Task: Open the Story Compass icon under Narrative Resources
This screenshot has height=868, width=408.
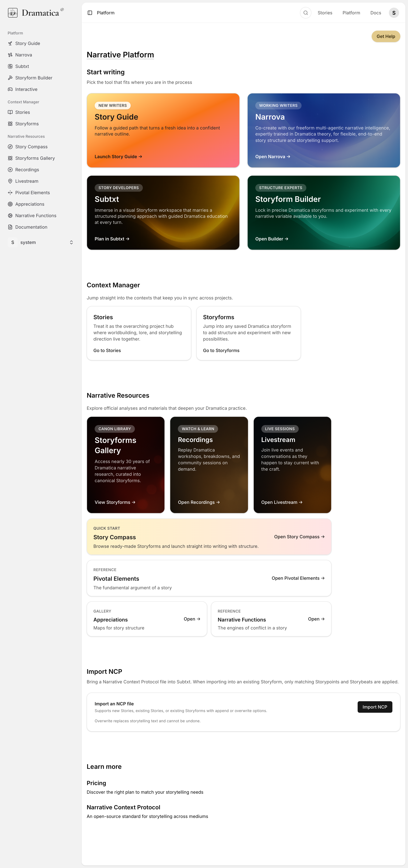Action: [x=10, y=147]
